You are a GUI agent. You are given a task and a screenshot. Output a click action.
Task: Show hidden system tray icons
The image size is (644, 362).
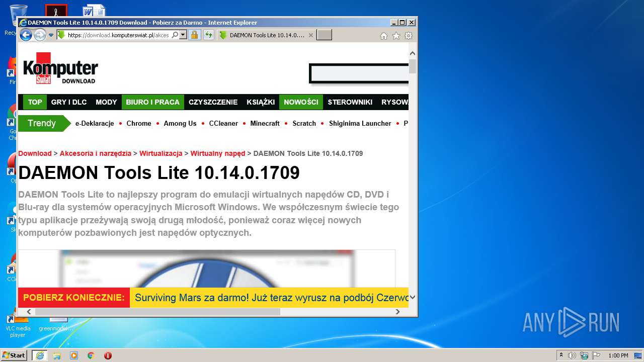(561, 355)
